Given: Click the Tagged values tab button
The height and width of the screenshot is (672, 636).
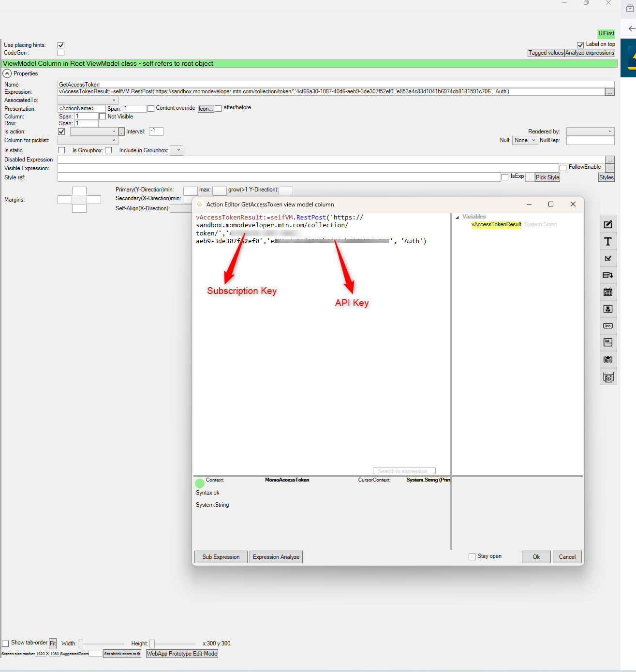Looking at the screenshot, I should [546, 53].
